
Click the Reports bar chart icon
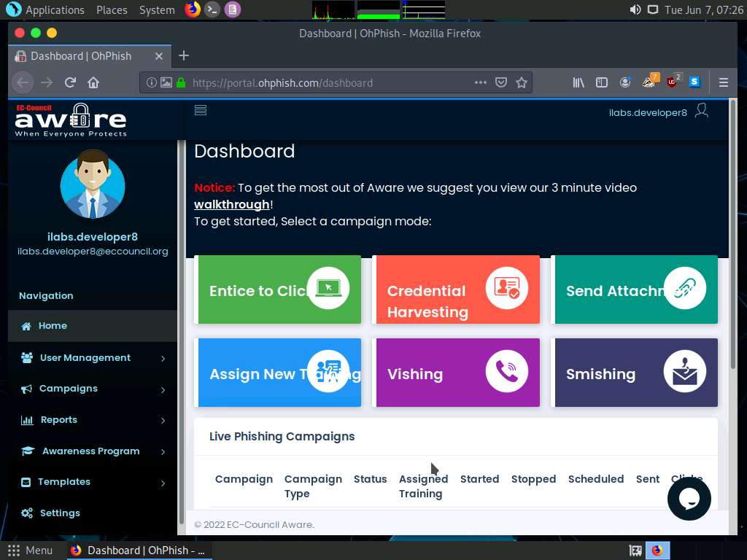point(27,420)
